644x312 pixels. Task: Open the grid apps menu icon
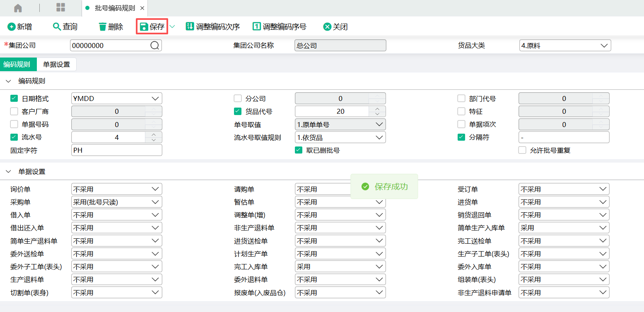tap(61, 8)
